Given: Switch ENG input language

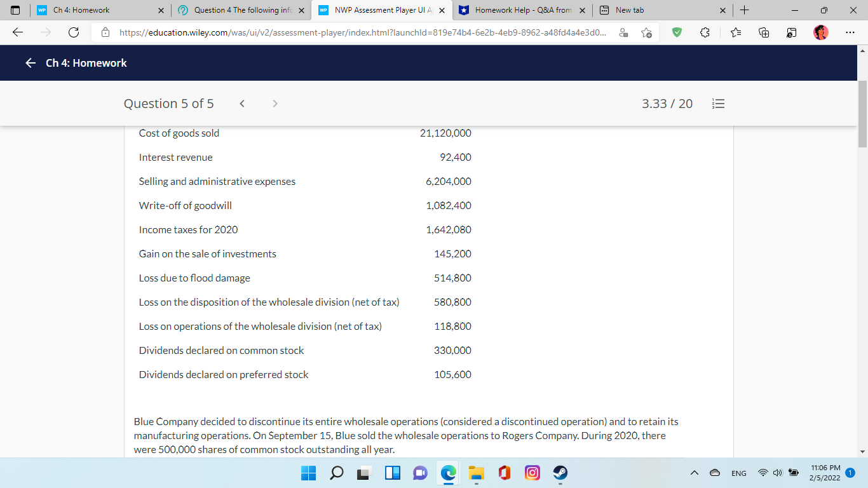Looking at the screenshot, I should 739,473.
